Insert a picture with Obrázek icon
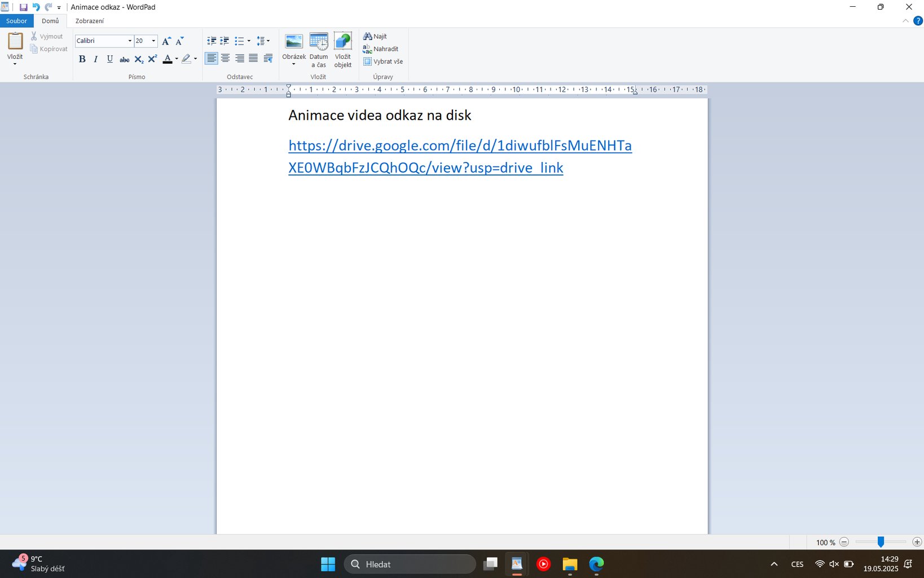 (x=293, y=42)
